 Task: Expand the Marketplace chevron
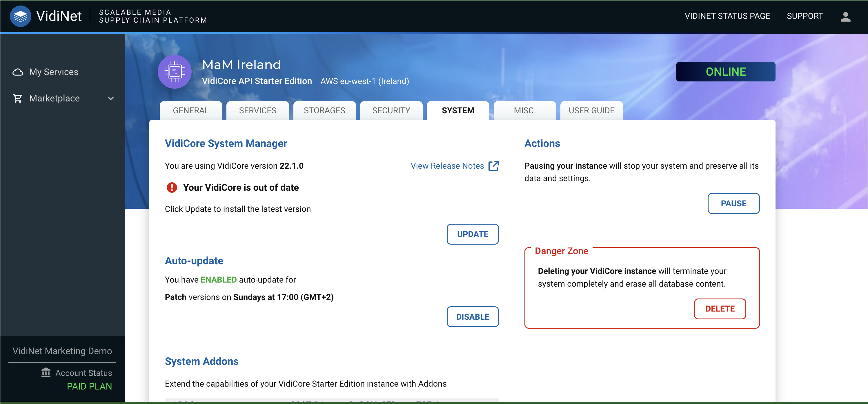point(111,98)
